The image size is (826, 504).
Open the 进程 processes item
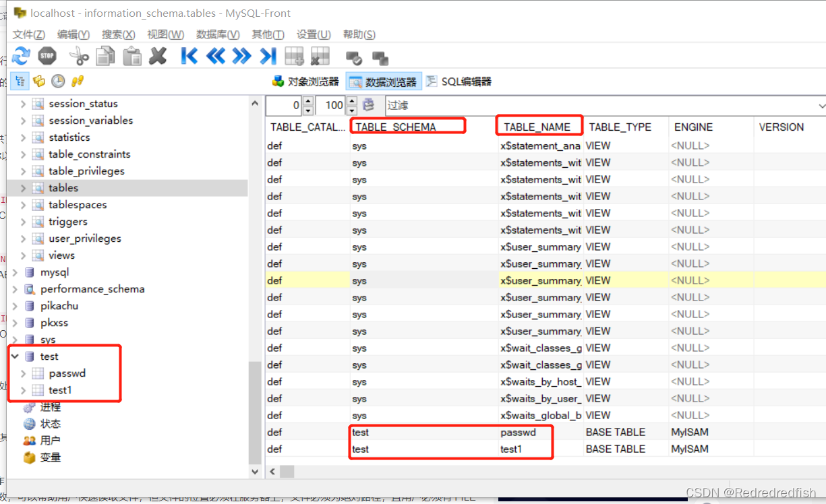point(50,407)
